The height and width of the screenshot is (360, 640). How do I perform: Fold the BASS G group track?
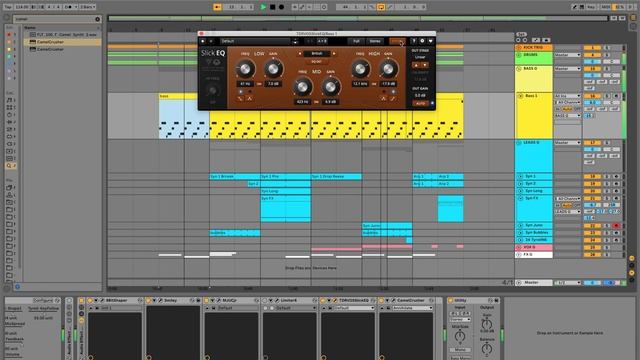point(519,69)
